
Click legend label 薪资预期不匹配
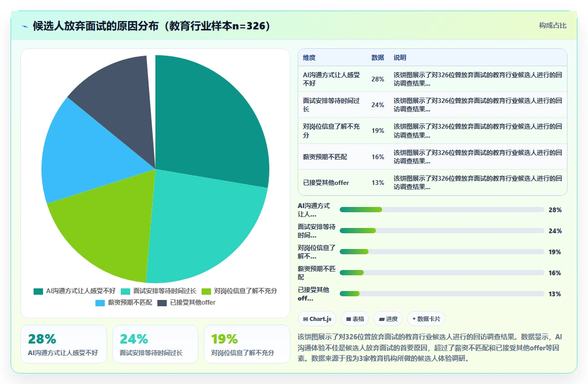coord(130,303)
